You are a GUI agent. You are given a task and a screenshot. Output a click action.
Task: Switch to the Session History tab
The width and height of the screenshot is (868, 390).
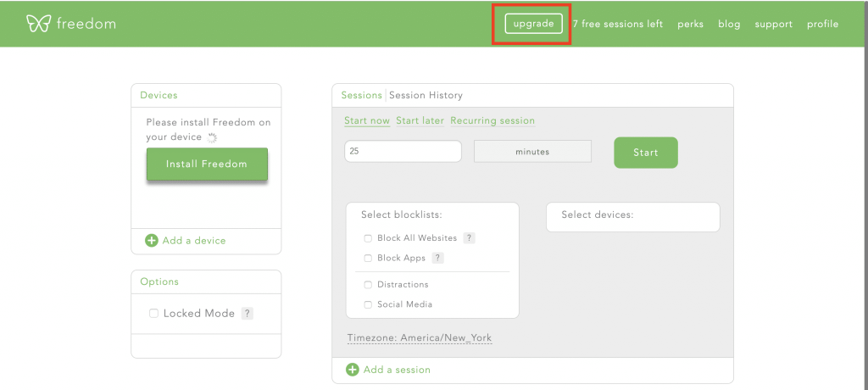click(x=426, y=95)
